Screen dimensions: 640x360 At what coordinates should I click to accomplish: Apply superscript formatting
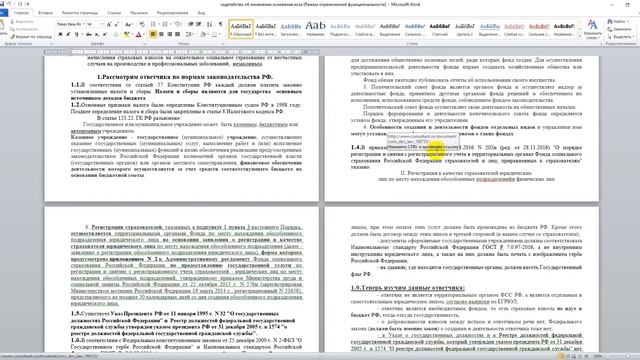[x=104, y=34]
